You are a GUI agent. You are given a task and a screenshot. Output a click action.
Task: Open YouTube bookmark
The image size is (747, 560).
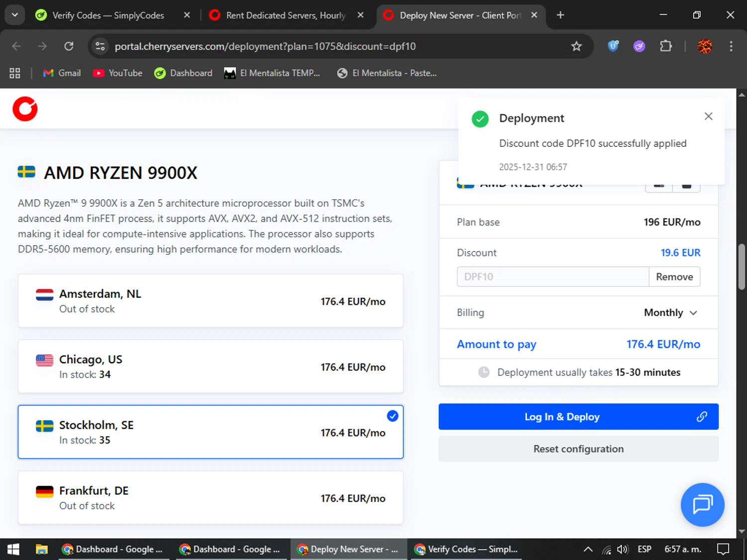118,73
